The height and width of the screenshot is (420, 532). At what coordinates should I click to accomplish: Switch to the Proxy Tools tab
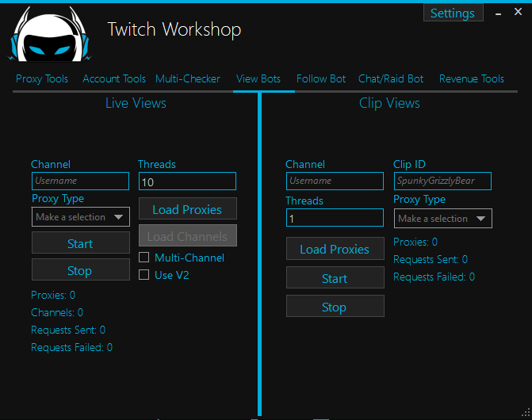42,78
